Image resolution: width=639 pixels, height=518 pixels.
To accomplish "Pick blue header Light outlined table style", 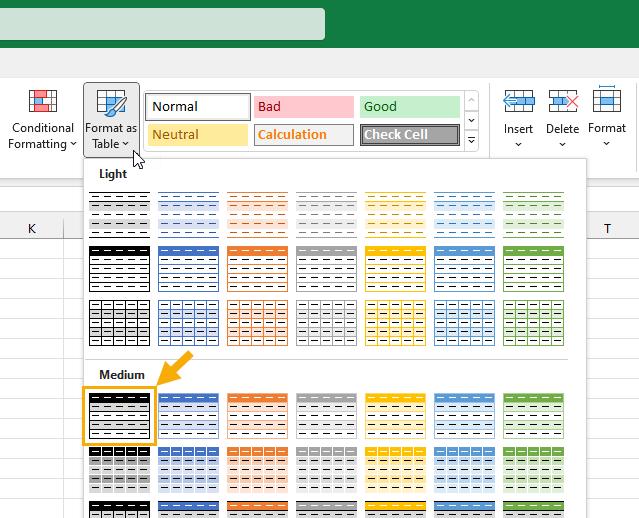I will click(188, 269).
